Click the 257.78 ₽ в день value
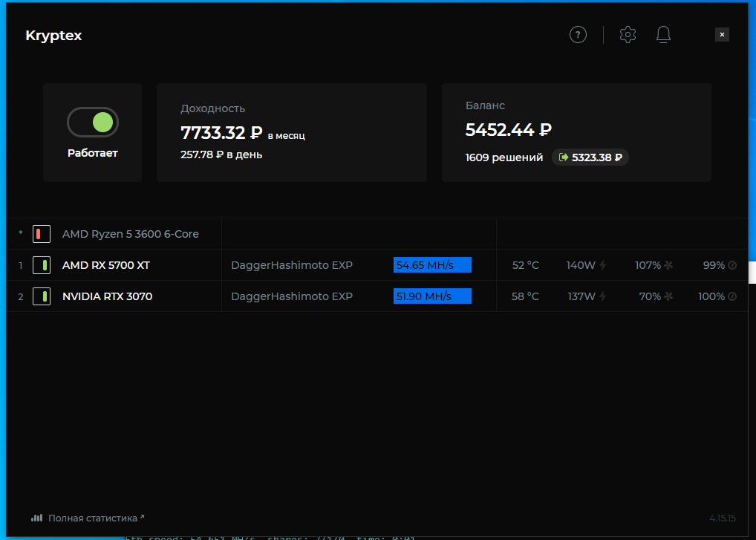The image size is (756, 540). [x=221, y=154]
